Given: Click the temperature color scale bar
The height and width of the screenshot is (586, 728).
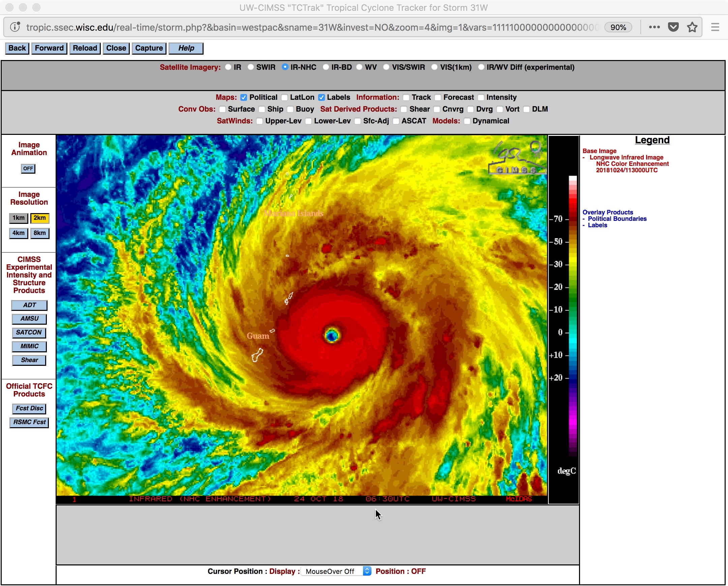Looking at the screenshot, I should [573, 316].
